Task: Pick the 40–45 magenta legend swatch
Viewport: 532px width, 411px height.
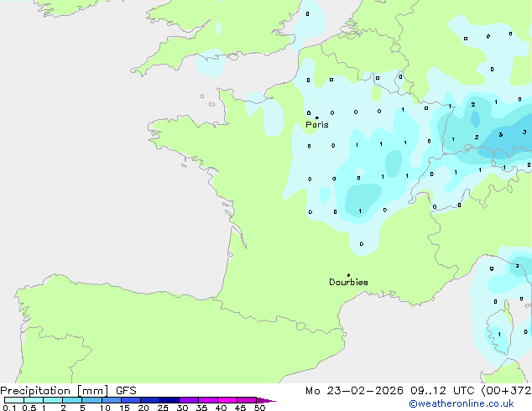Action: 227,400
